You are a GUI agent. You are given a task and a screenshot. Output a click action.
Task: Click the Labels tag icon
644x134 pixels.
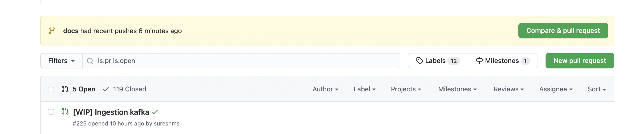419,61
